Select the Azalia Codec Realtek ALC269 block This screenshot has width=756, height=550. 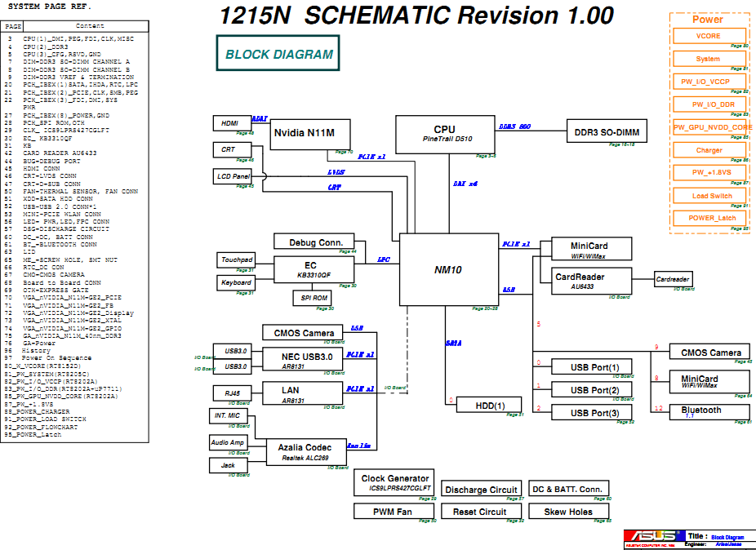(x=305, y=451)
